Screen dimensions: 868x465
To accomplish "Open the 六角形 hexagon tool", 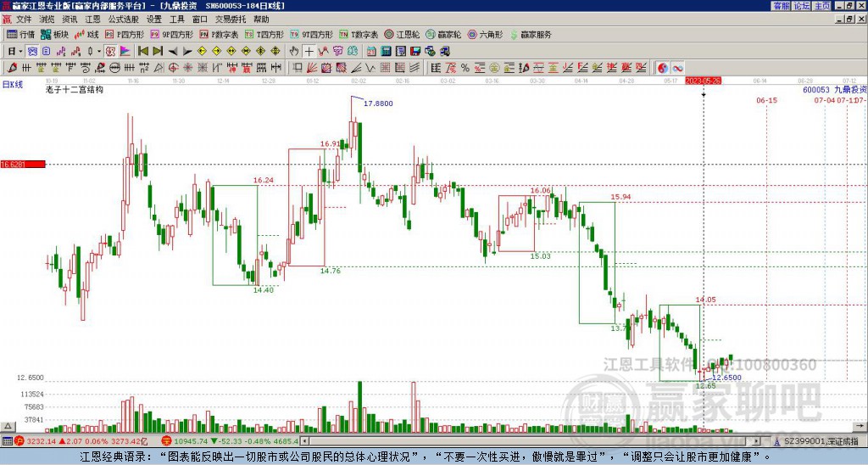I will coord(485,34).
